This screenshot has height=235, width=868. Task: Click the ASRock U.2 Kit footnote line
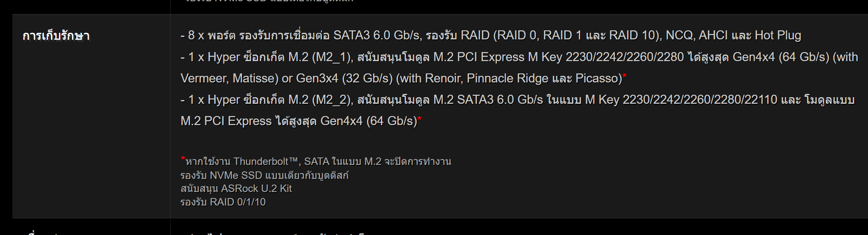(236, 189)
